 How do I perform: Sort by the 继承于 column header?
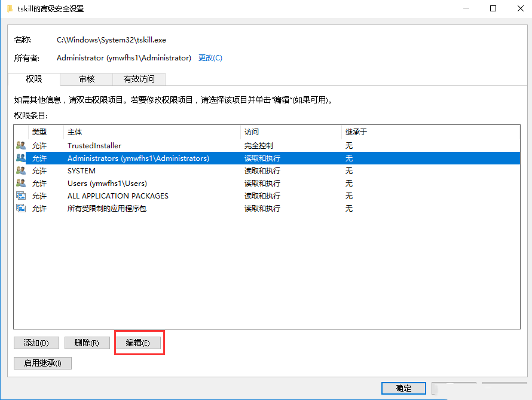click(x=430, y=132)
